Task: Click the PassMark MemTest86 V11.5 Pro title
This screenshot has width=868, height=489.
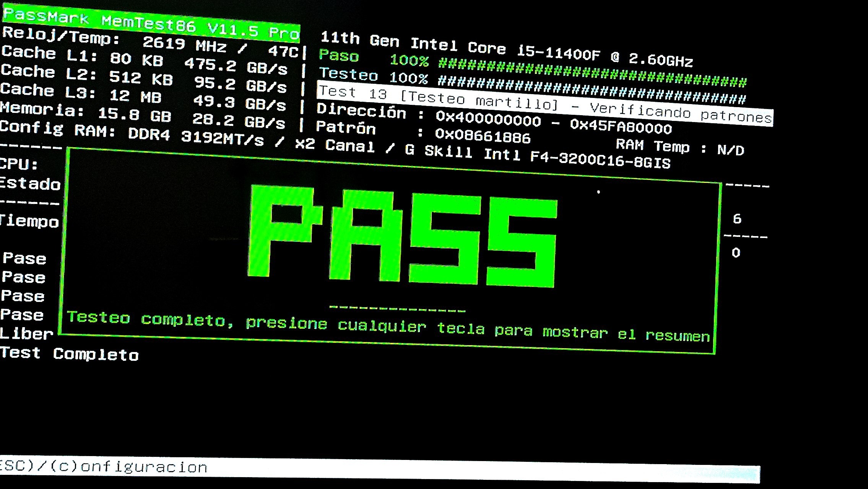Action: point(151,23)
